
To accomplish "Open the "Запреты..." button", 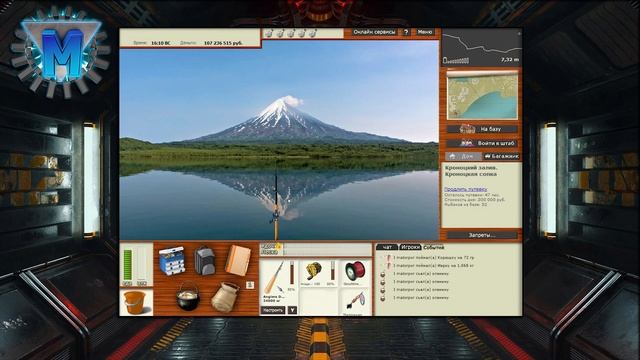I will [482, 235].
